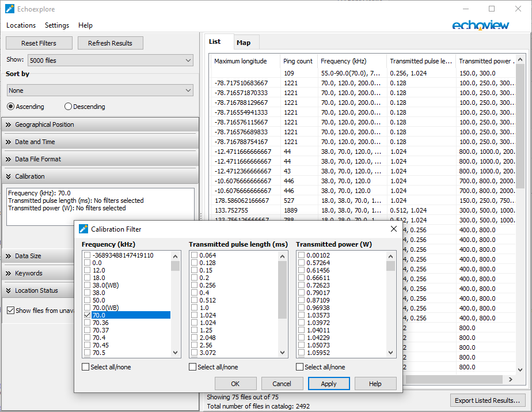Viewport: 532px width, 412px height.
Task: Select the Descending radio button
Action: [85, 107]
